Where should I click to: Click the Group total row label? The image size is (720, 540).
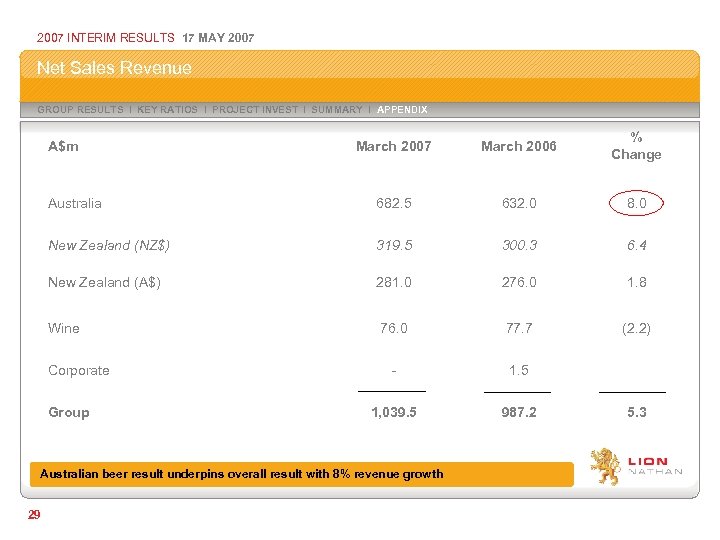tap(69, 412)
